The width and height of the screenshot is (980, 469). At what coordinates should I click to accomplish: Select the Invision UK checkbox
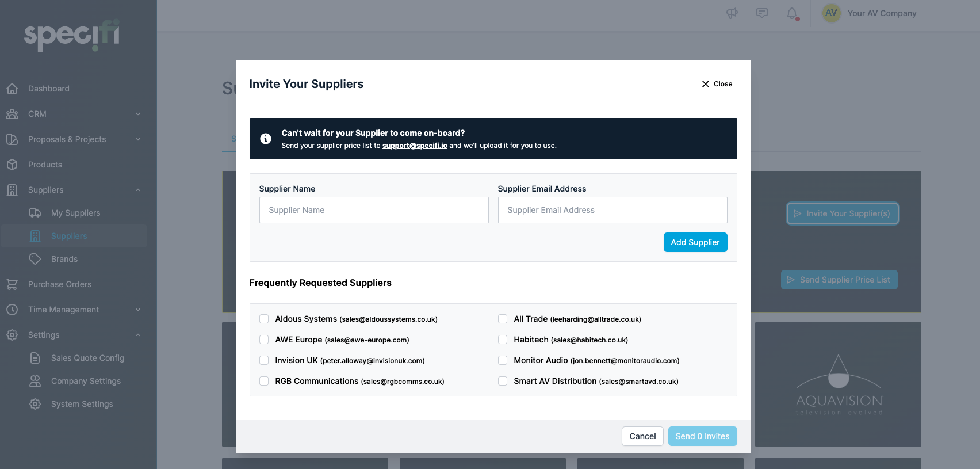[264, 360]
